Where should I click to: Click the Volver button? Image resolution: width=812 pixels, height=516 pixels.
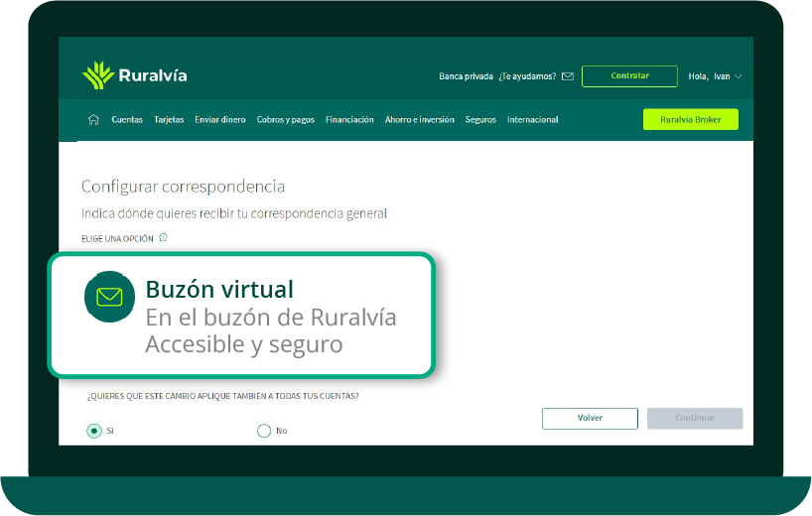(590, 418)
